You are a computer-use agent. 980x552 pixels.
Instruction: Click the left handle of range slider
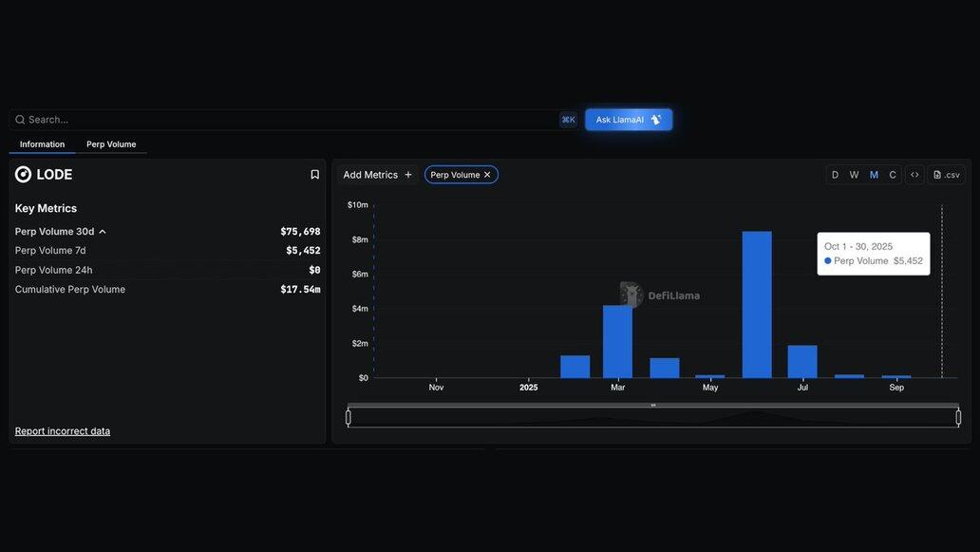point(349,417)
